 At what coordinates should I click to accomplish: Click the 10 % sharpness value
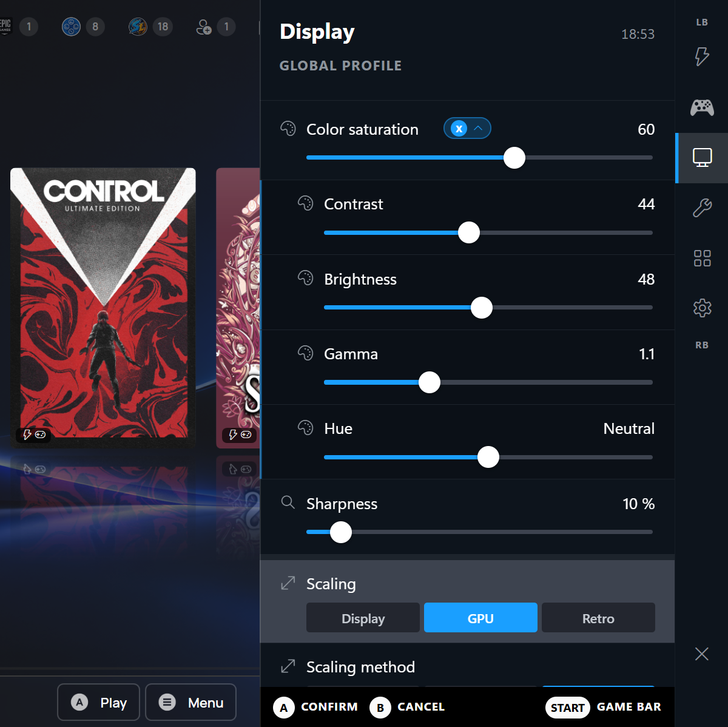[638, 504]
